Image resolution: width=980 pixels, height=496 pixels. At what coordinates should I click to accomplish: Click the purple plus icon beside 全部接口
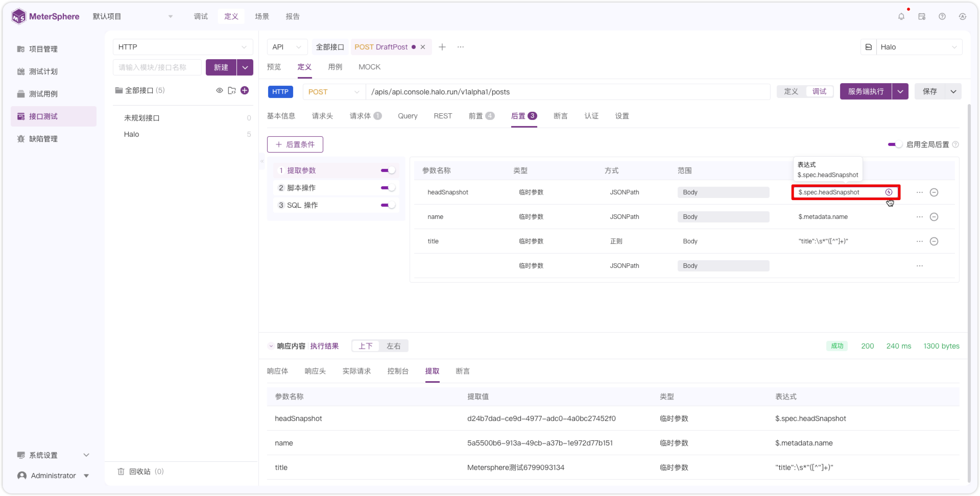click(x=245, y=90)
